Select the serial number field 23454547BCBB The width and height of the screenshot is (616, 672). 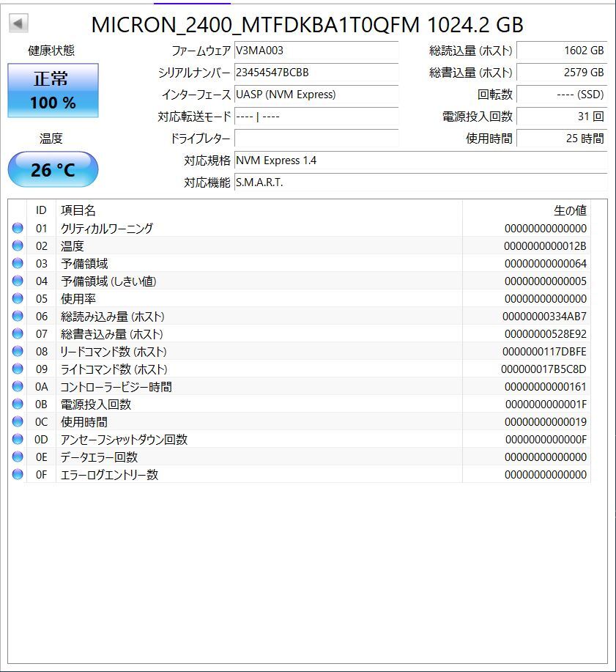coord(316,73)
